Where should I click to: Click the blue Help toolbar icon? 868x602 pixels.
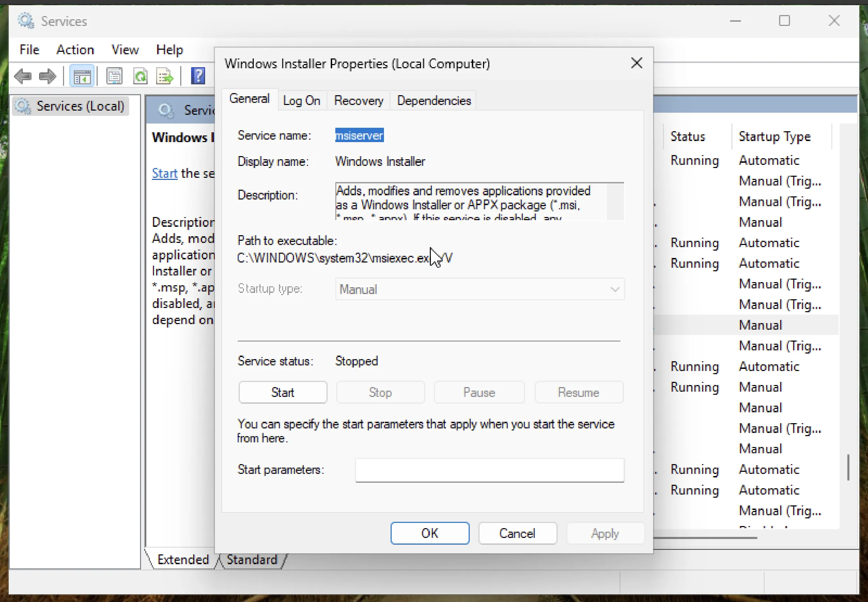click(198, 76)
